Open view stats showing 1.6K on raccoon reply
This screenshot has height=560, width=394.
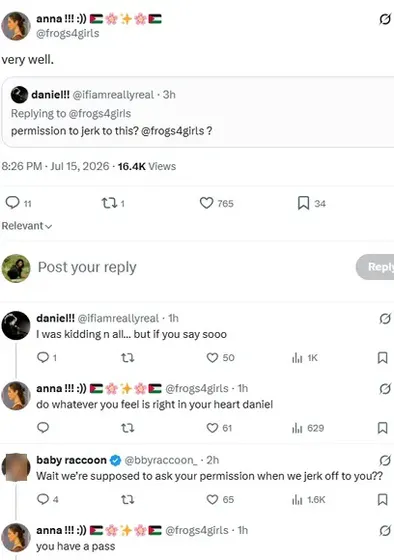[x=309, y=499]
